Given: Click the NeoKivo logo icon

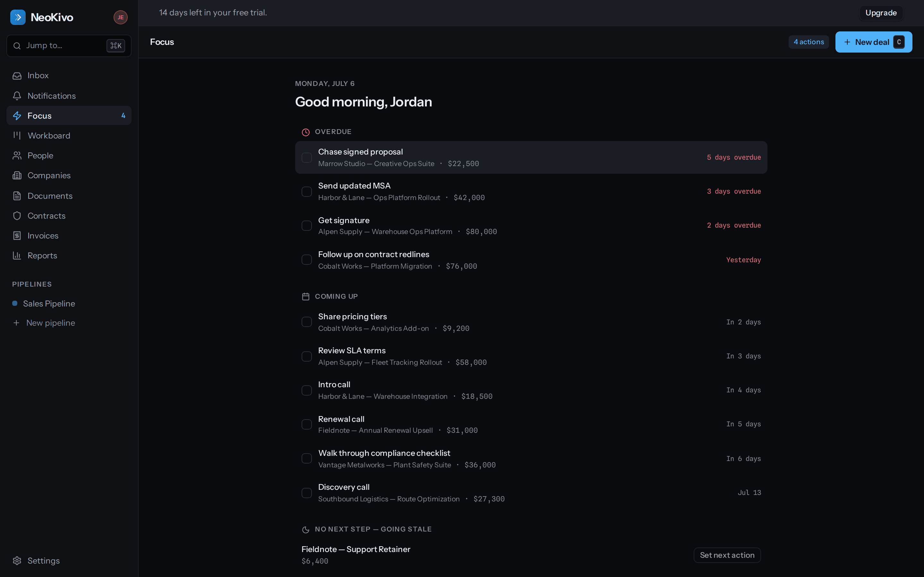Looking at the screenshot, I should (x=18, y=17).
